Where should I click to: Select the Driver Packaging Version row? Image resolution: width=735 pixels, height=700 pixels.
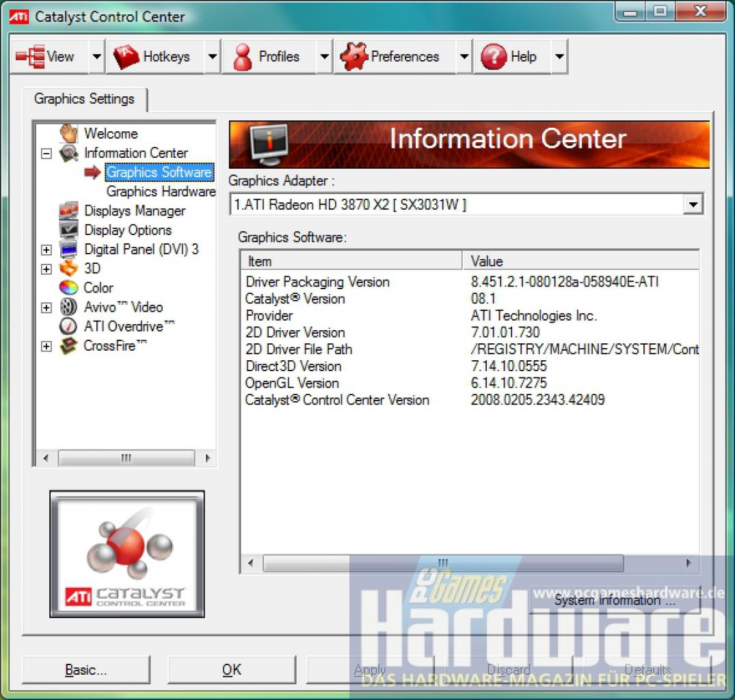click(470, 282)
